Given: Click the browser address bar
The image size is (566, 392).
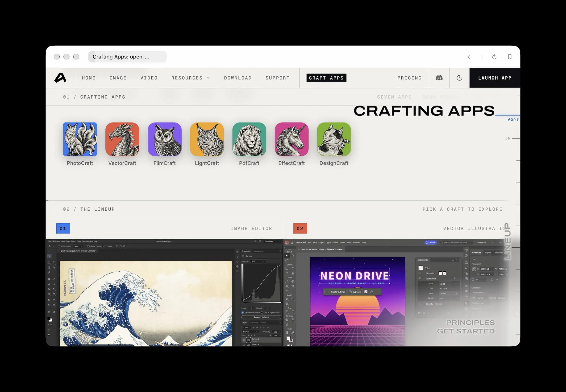Looking at the screenshot, I should [x=127, y=57].
